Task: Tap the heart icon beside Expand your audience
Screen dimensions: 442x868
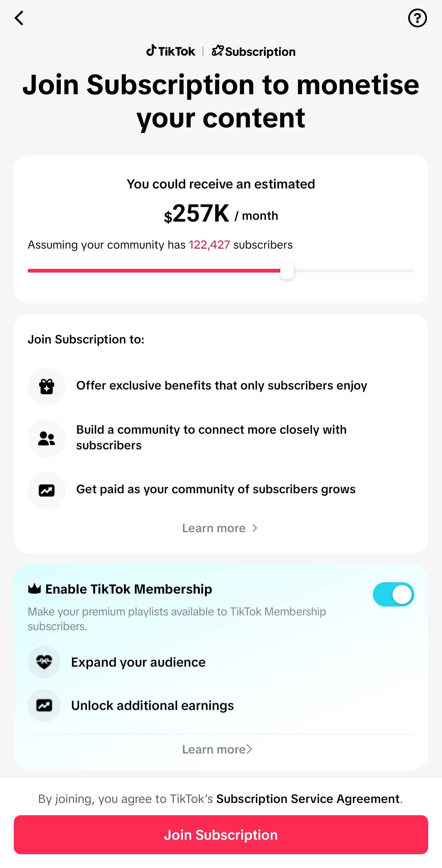Action: pos(44,662)
